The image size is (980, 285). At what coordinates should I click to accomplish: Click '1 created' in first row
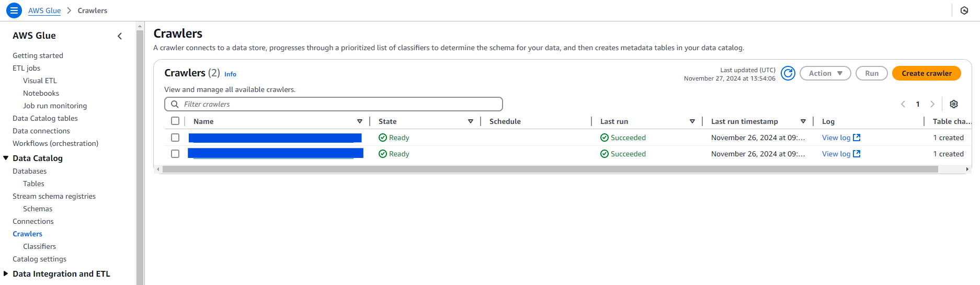tap(948, 138)
